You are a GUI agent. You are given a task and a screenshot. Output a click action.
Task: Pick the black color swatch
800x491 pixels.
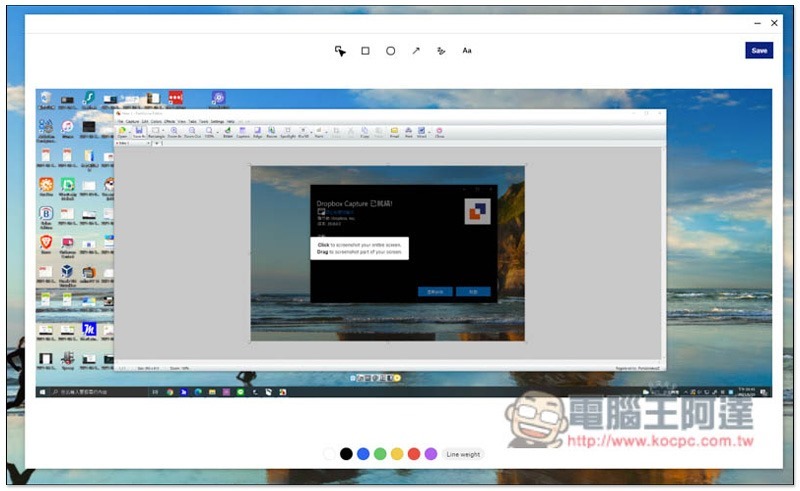click(x=346, y=454)
